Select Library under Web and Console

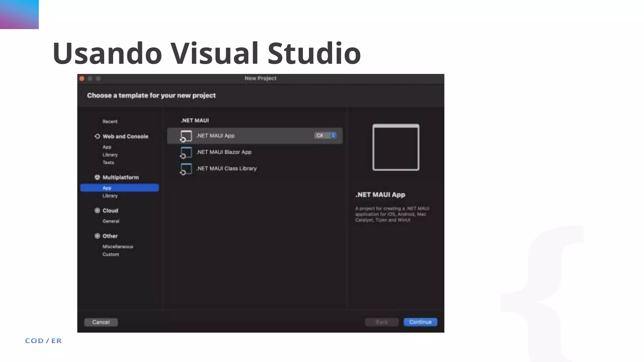coord(110,155)
